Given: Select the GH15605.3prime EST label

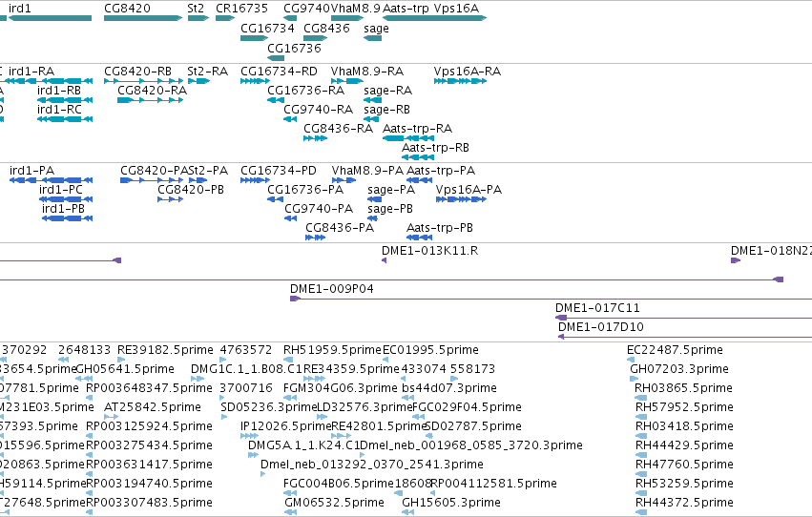Looking at the screenshot, I should tap(451, 503).
